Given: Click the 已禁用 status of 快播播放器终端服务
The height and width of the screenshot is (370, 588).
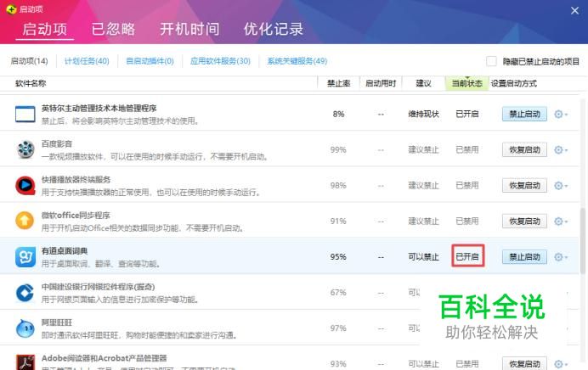Looking at the screenshot, I should [467, 185].
